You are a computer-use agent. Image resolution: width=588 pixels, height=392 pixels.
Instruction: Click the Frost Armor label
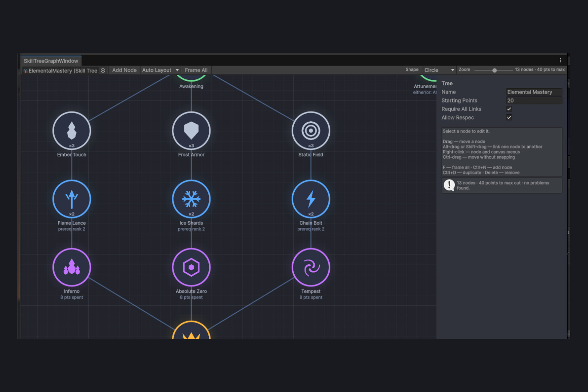click(191, 154)
